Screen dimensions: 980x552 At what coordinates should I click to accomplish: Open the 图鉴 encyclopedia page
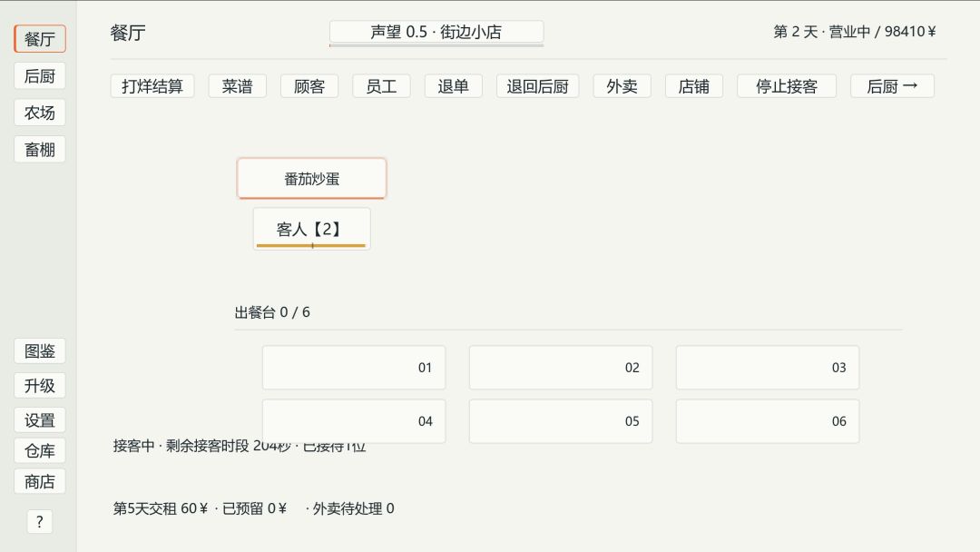39,350
